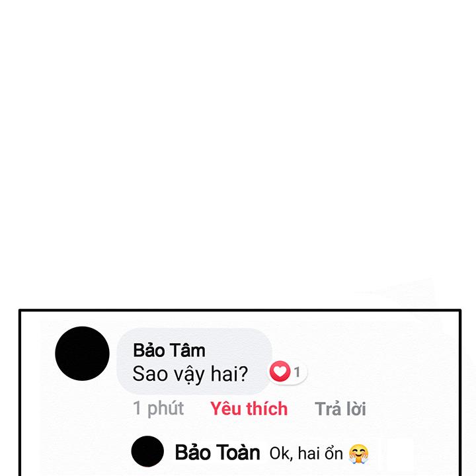
Task: Click the word ổn in the reply
Action: pos(334,454)
